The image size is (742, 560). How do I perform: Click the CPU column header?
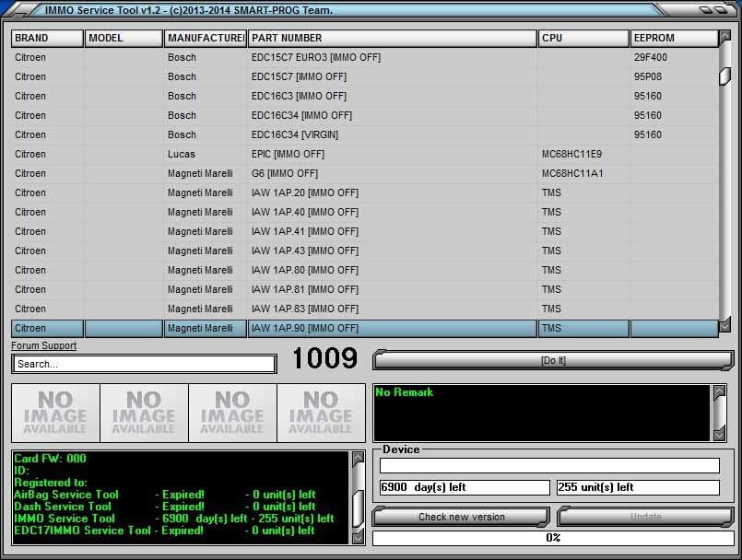(583, 38)
